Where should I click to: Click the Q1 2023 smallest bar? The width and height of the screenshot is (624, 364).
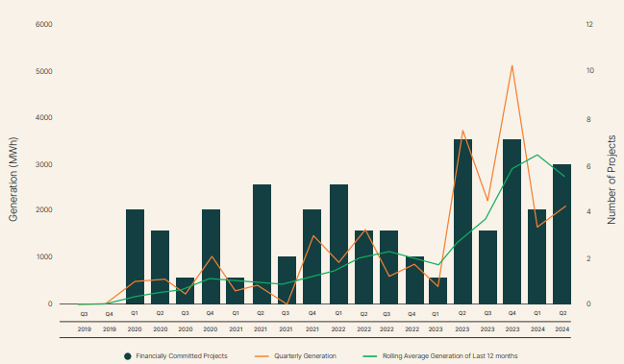pos(437,291)
